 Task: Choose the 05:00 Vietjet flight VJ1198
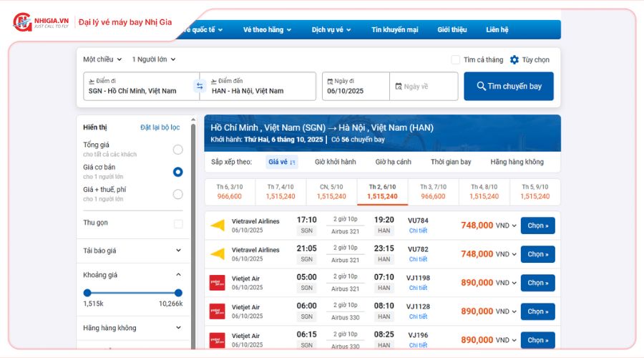(537, 283)
